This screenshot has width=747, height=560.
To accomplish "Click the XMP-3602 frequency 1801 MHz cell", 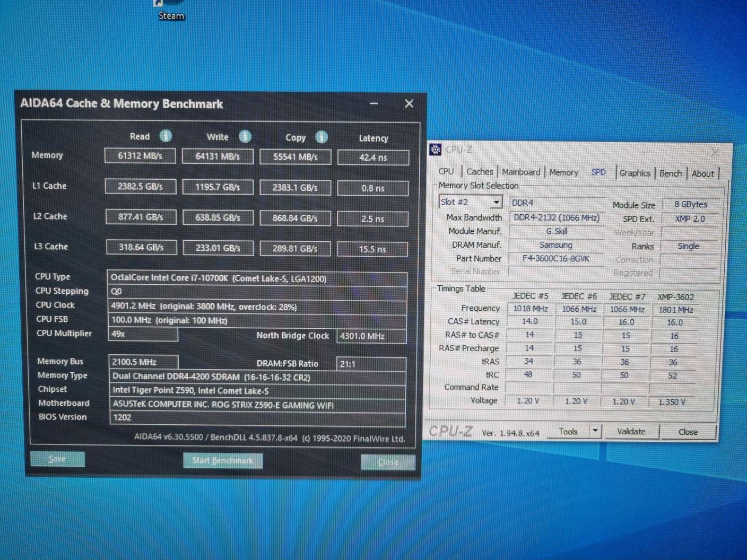I will (675, 310).
